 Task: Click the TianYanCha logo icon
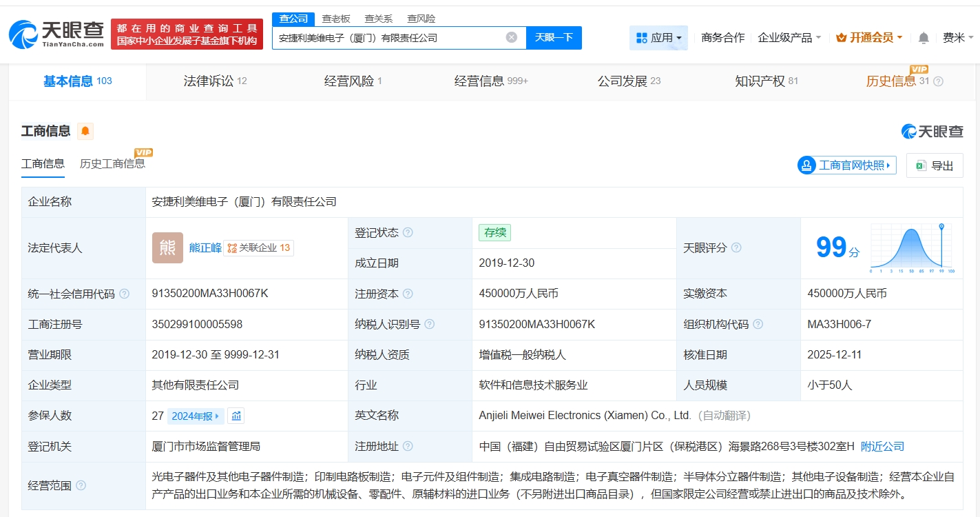pos(24,34)
